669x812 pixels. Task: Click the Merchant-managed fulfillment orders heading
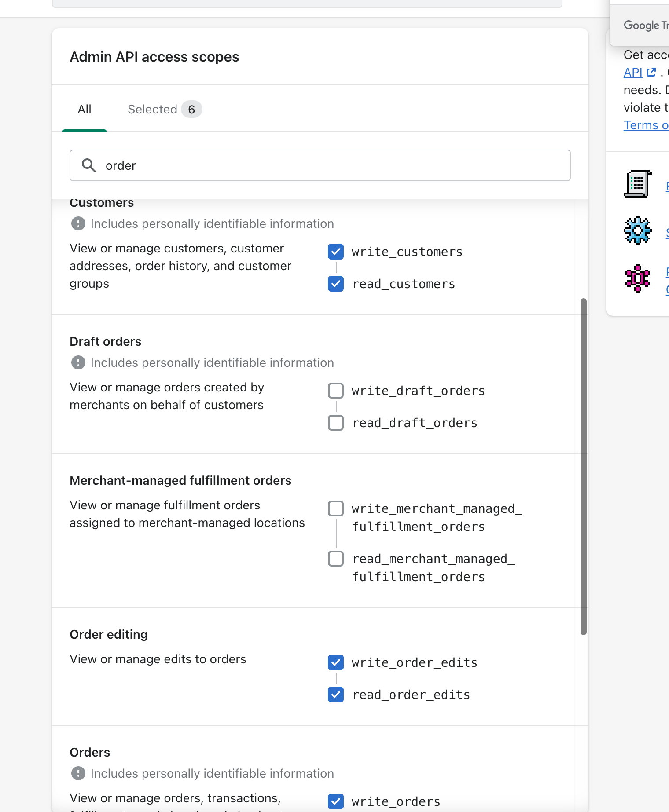click(180, 480)
